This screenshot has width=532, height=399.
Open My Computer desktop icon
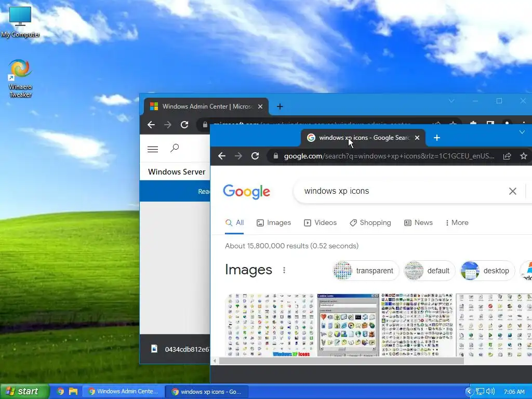(20, 21)
